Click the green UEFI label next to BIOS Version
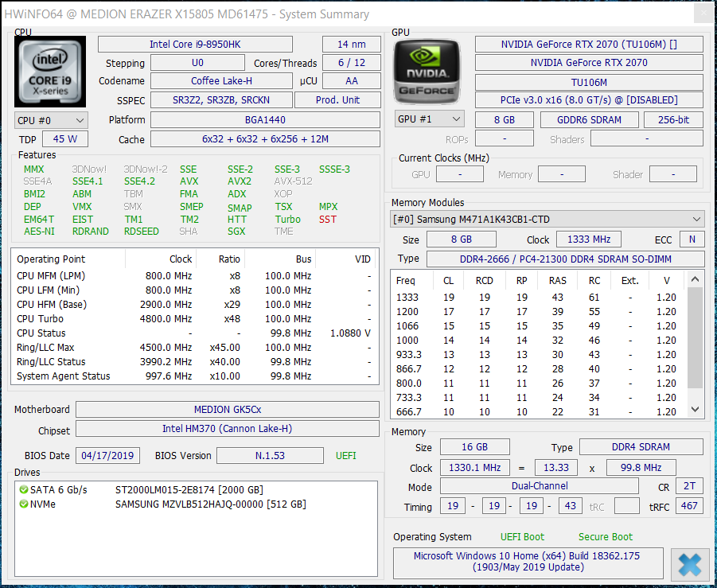Screen dimensions: 717x588 pos(345,455)
